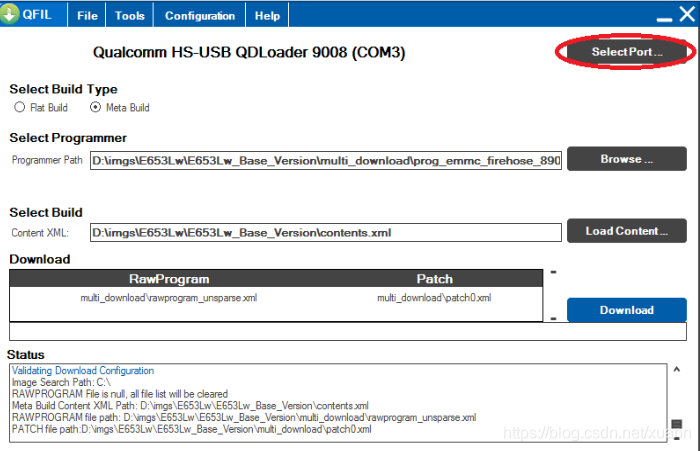Image resolution: width=700 pixels, height=451 pixels.
Task: Open the File menu
Action: 87,16
